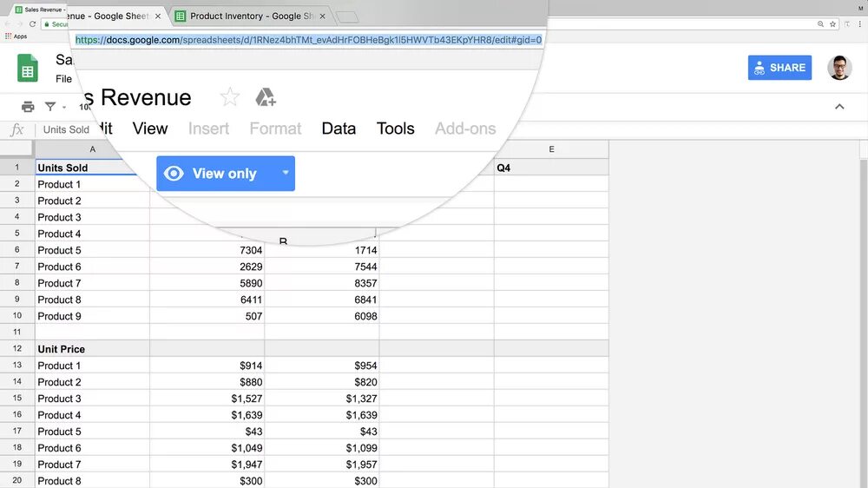Click the cell containing $1,099
Viewport: 868px width, 488px height.
point(322,447)
